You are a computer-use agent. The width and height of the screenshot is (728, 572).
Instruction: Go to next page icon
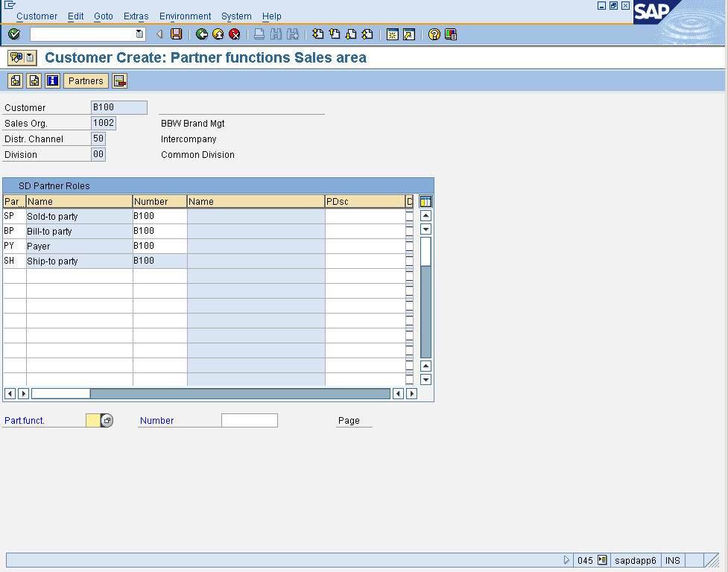pos(351,34)
